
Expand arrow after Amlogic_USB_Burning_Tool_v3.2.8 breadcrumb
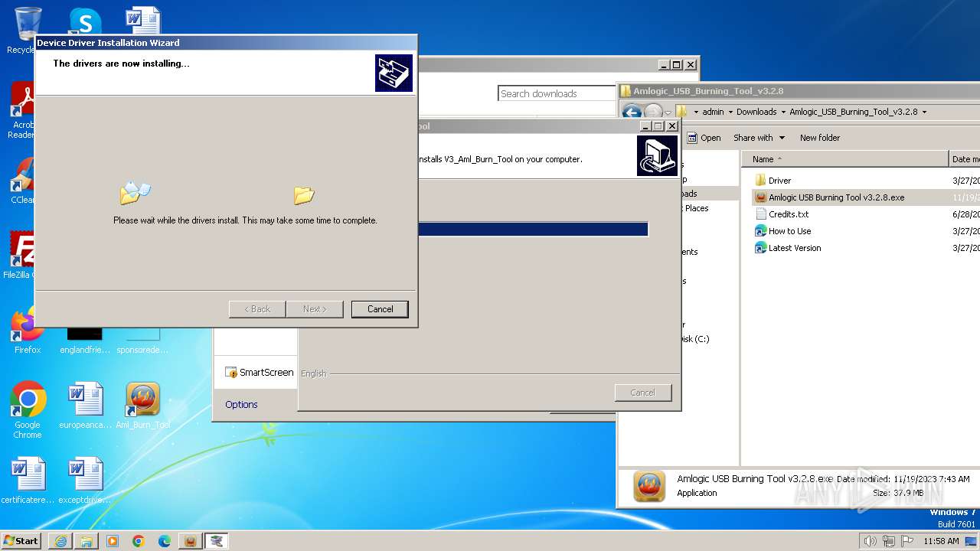coord(924,112)
